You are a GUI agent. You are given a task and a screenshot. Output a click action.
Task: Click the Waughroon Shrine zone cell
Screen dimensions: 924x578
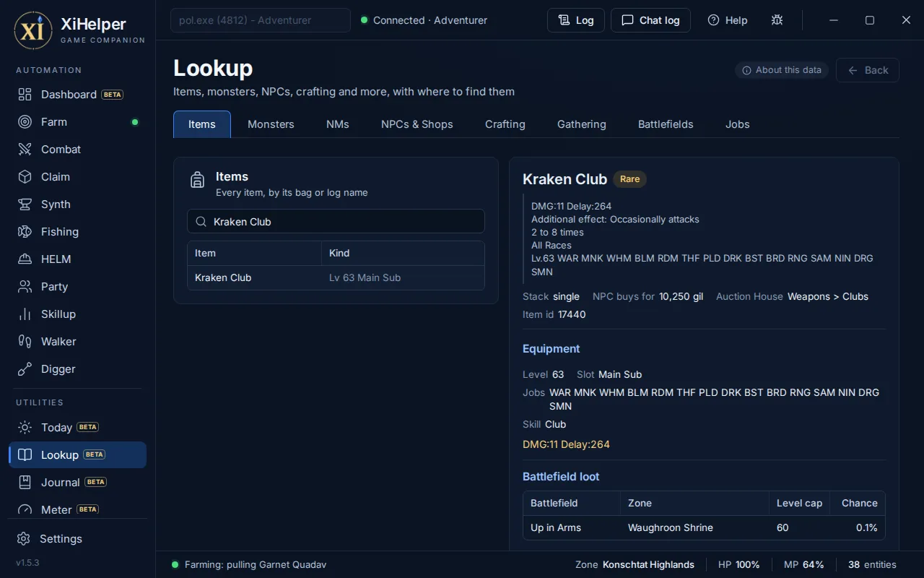coord(694,527)
